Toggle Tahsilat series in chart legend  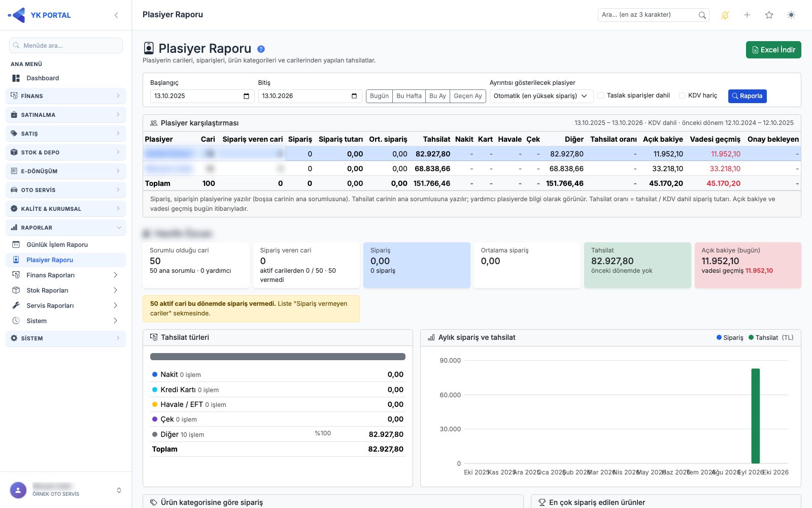pos(763,338)
